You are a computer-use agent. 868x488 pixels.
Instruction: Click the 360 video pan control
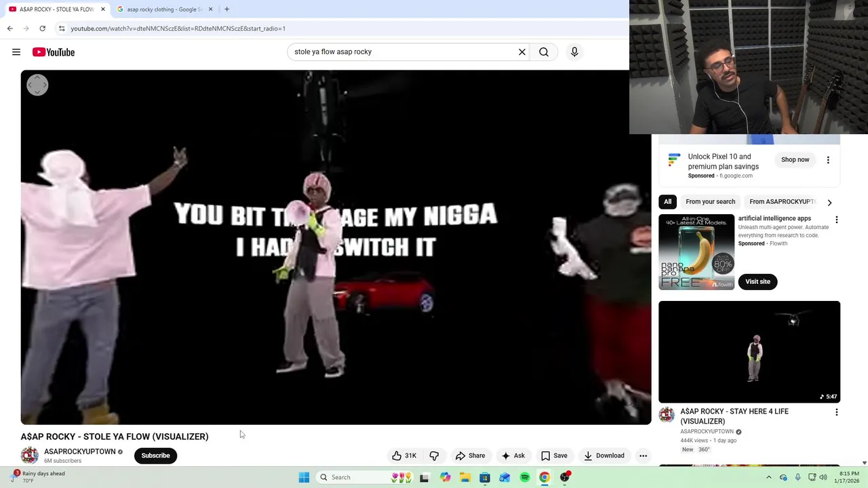tap(37, 85)
